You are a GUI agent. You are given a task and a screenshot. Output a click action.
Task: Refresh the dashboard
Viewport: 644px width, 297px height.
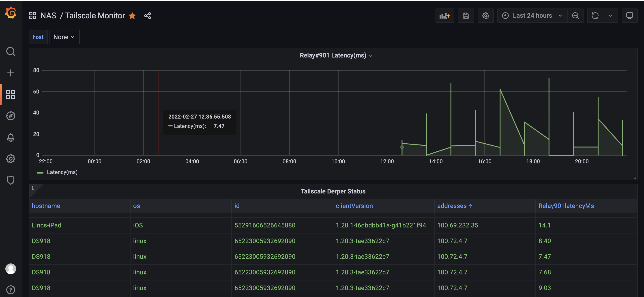pos(595,16)
